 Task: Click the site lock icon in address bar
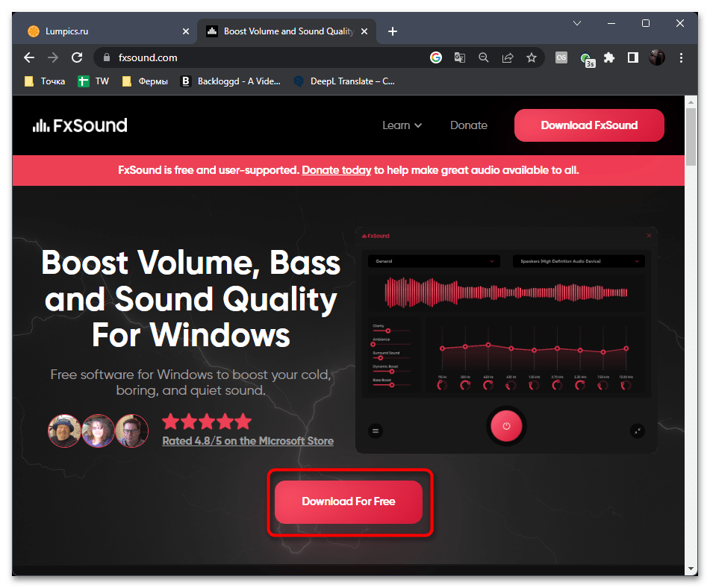107,57
